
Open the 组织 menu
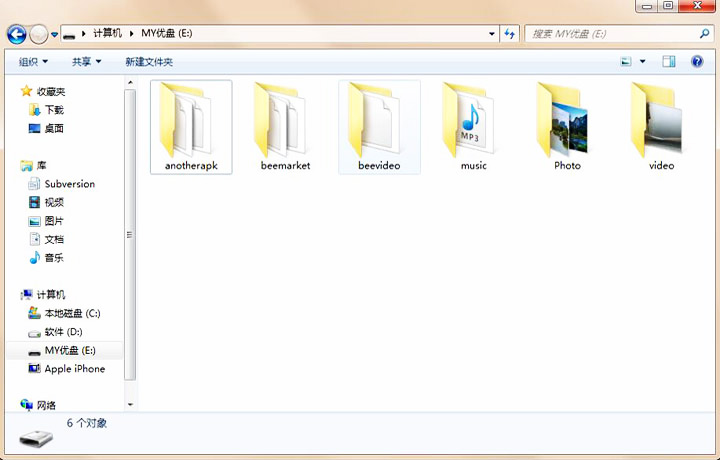coord(33,62)
